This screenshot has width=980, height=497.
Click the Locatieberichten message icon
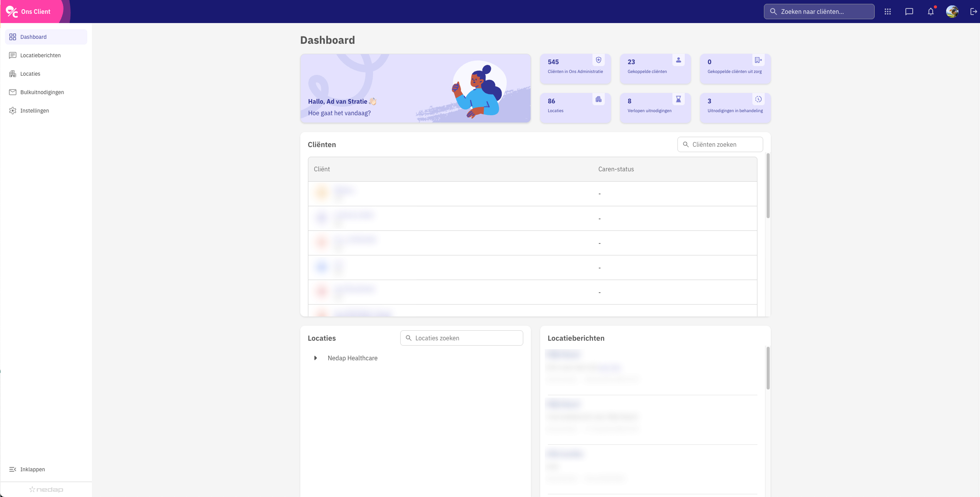pos(13,55)
